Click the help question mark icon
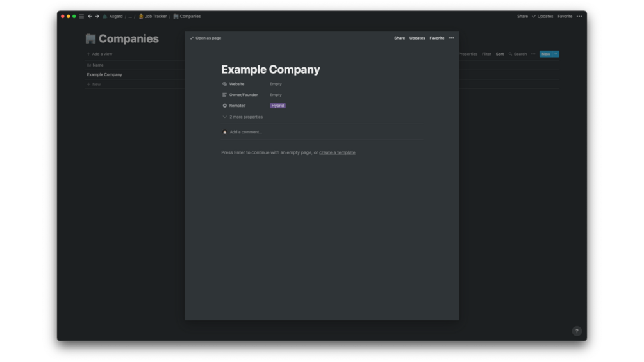This screenshot has width=644, height=362. [x=577, y=331]
